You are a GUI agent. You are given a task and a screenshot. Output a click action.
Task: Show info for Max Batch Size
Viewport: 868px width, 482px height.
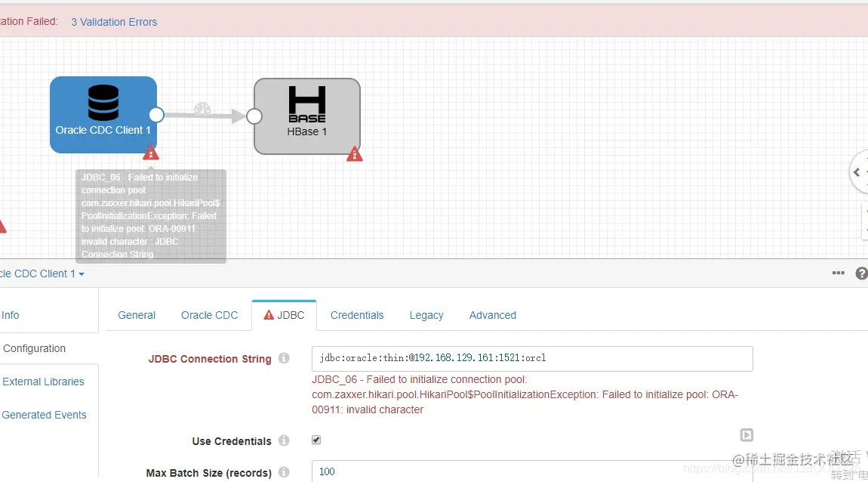point(284,472)
